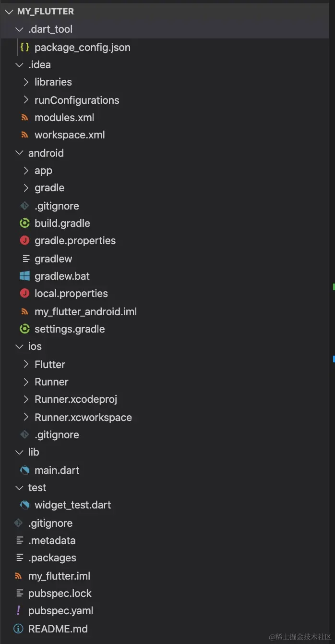The width and height of the screenshot is (335, 644).
Task: Click the red icon beside gradle.properties
Action: click(24, 241)
